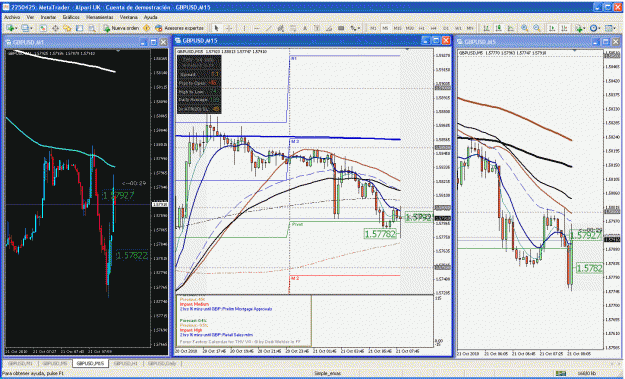Open the Profiles toolbar icon
Screen dimensions: 625x379
click(25, 28)
